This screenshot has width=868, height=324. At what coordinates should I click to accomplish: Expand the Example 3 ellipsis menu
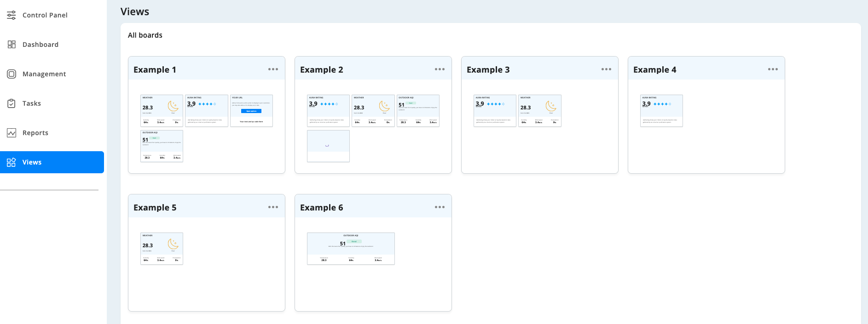[x=606, y=69]
